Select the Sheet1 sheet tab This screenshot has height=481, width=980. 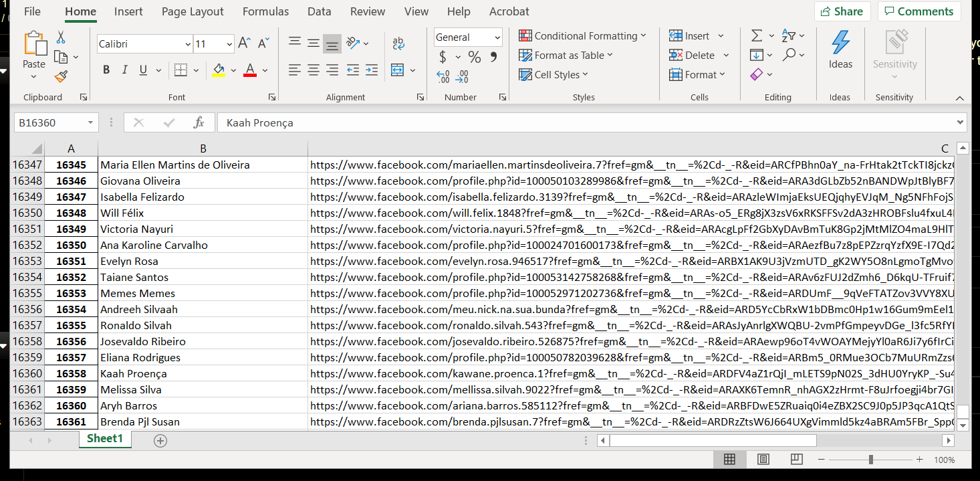(105, 439)
